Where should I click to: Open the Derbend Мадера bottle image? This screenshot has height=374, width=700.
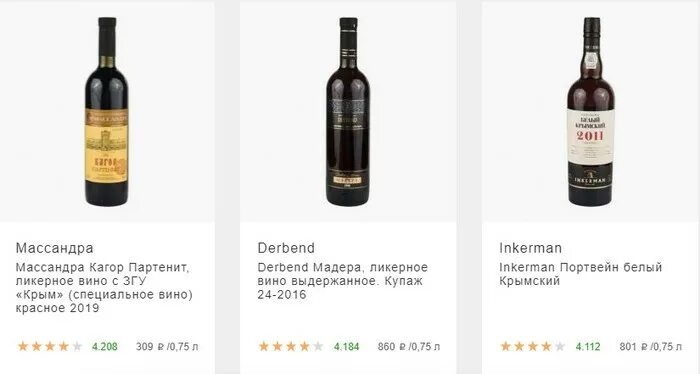point(348,112)
